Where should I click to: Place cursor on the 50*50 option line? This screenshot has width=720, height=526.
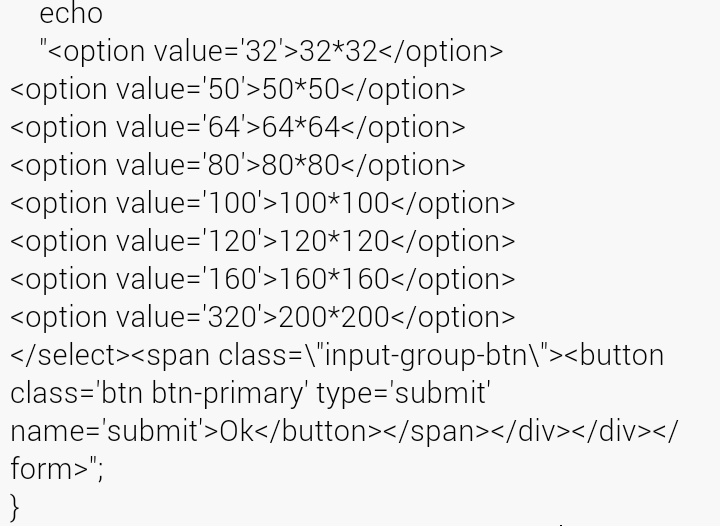click(237, 89)
